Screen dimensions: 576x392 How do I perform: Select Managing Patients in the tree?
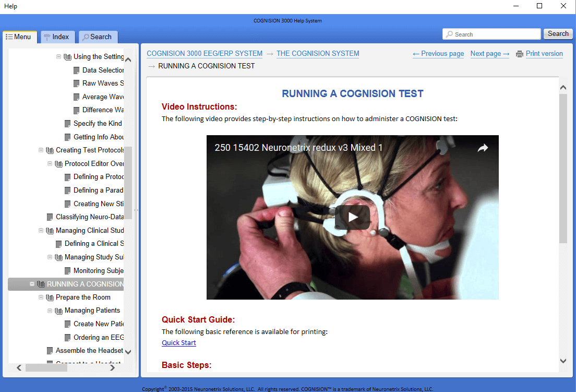coord(92,311)
